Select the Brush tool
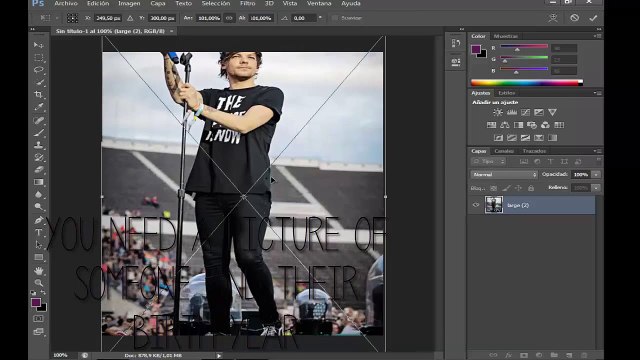640x360 pixels. click(x=38, y=133)
